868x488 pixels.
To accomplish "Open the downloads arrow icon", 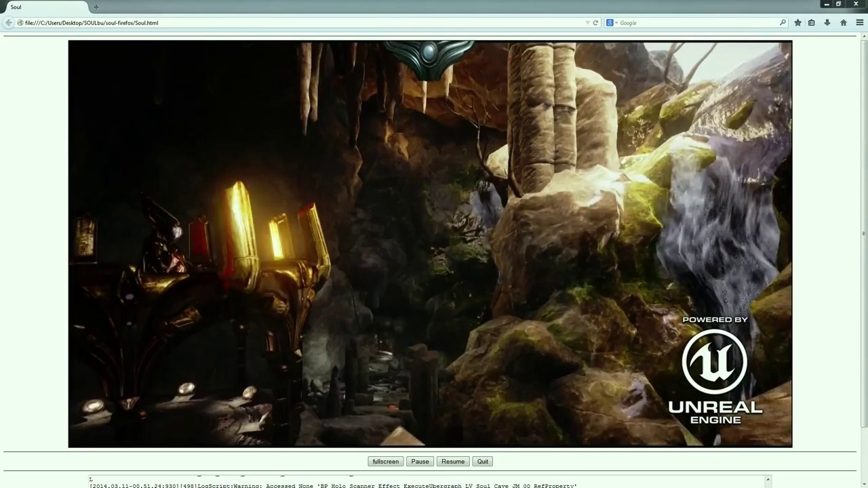I will [x=827, y=22].
